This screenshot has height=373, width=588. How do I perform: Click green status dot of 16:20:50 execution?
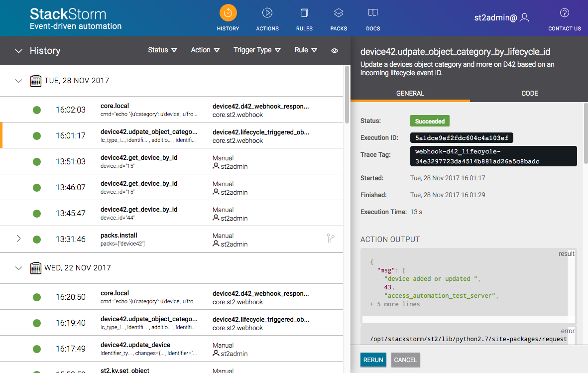click(37, 297)
